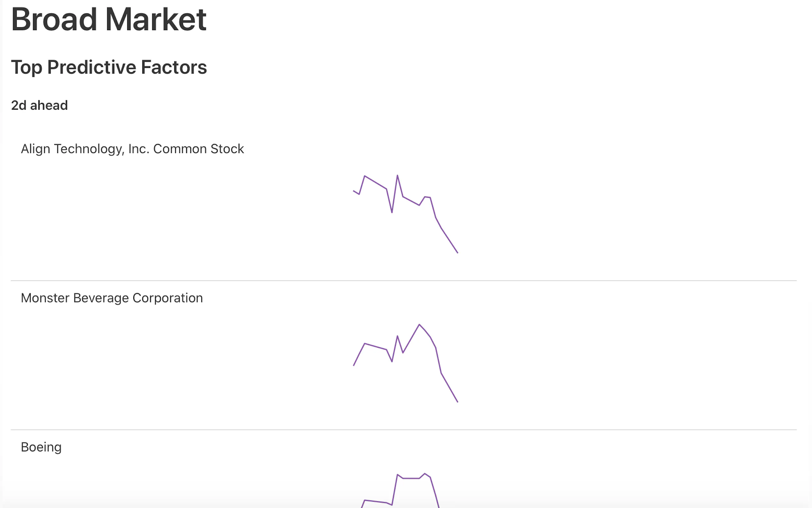Click the word Market in the title
This screenshot has width=812, height=508.
156,20
